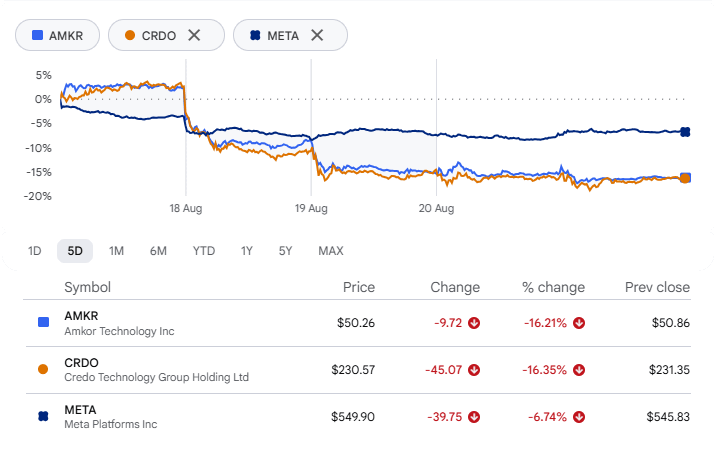
Task: Click the Symbol column header
Action: (87, 287)
